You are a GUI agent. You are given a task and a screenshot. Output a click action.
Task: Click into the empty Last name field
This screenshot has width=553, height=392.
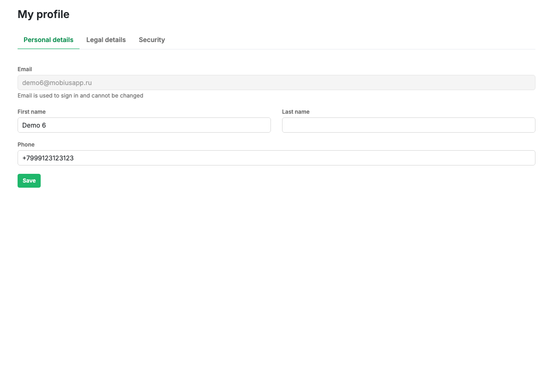(x=408, y=125)
